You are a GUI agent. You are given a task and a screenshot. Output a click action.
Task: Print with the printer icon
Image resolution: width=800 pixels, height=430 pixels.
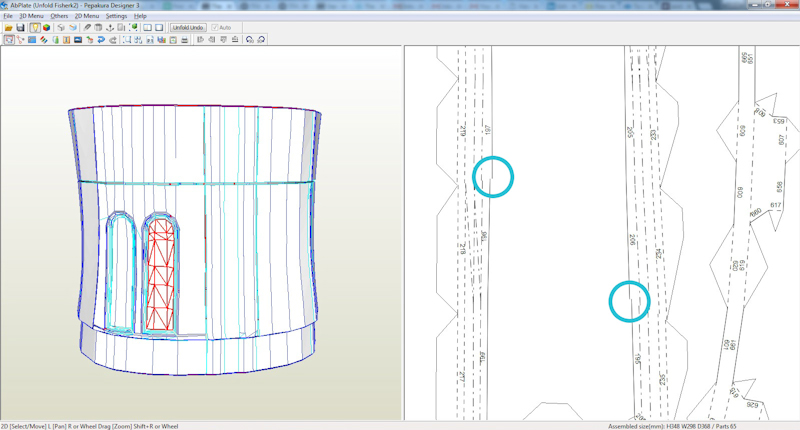click(x=185, y=40)
